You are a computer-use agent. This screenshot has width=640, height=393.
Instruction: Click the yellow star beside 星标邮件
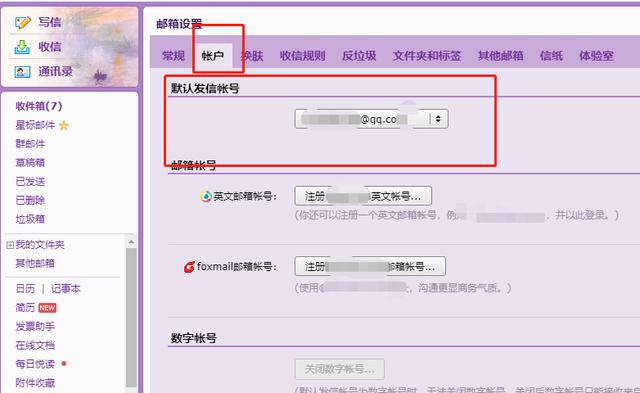(64, 125)
